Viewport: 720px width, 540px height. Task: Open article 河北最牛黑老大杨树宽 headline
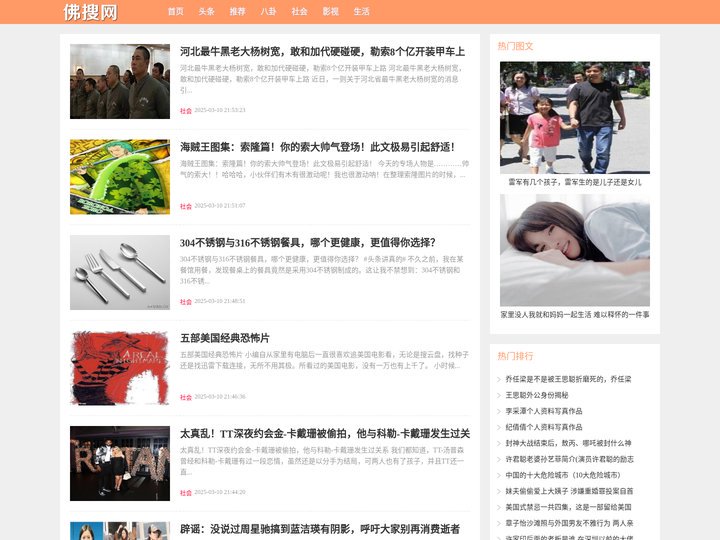322,51
